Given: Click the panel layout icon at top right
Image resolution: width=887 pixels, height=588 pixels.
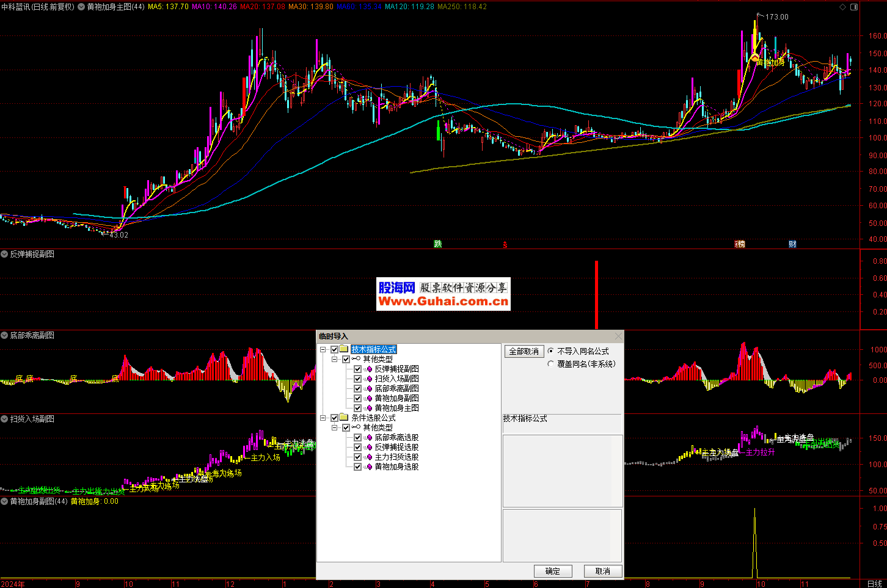Looking at the screenshot, I should click(854, 7).
